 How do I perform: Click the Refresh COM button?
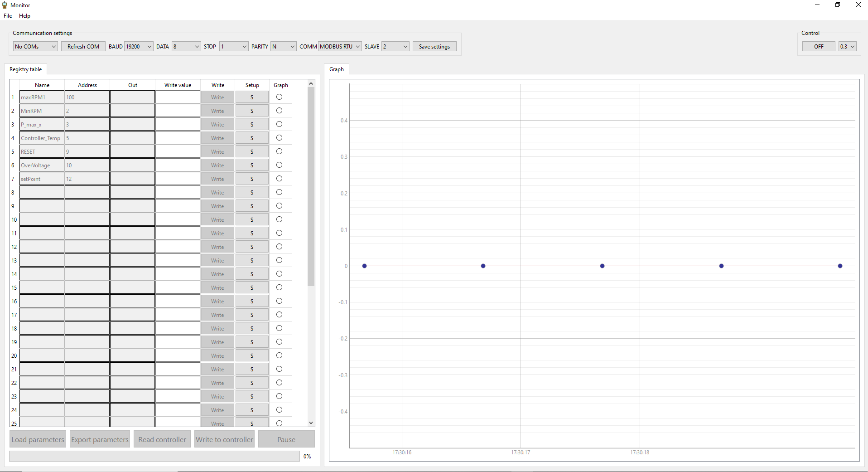(83, 47)
